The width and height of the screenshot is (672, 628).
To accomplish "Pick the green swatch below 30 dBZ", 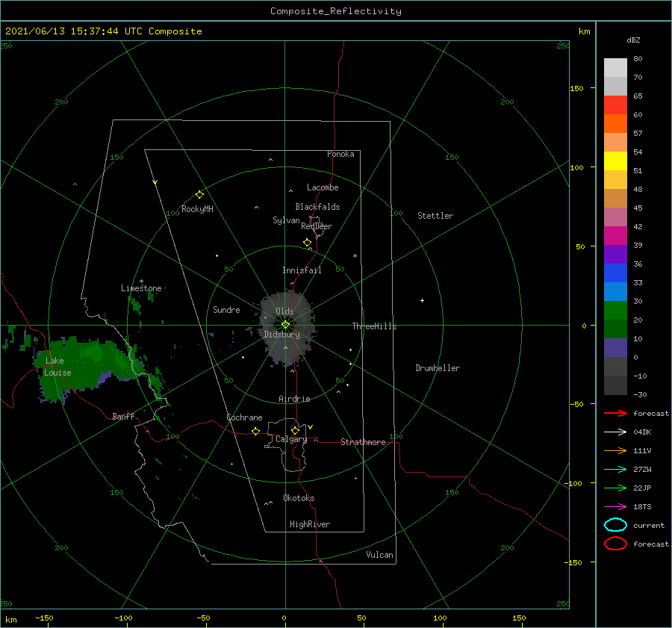I will point(615,310).
